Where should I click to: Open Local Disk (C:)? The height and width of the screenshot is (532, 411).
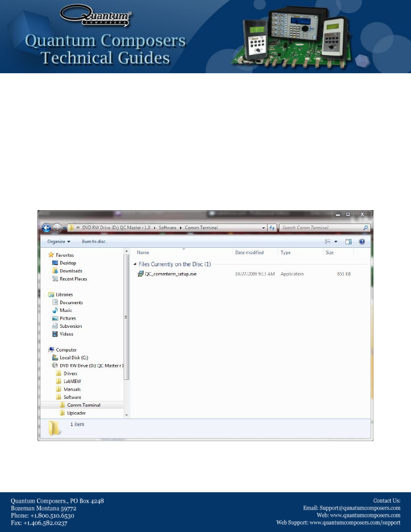pos(70,358)
